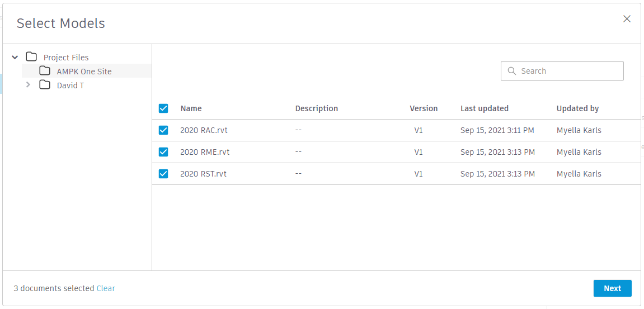Sort by the Last updated column
The height and width of the screenshot is (309, 644).
[x=484, y=108]
